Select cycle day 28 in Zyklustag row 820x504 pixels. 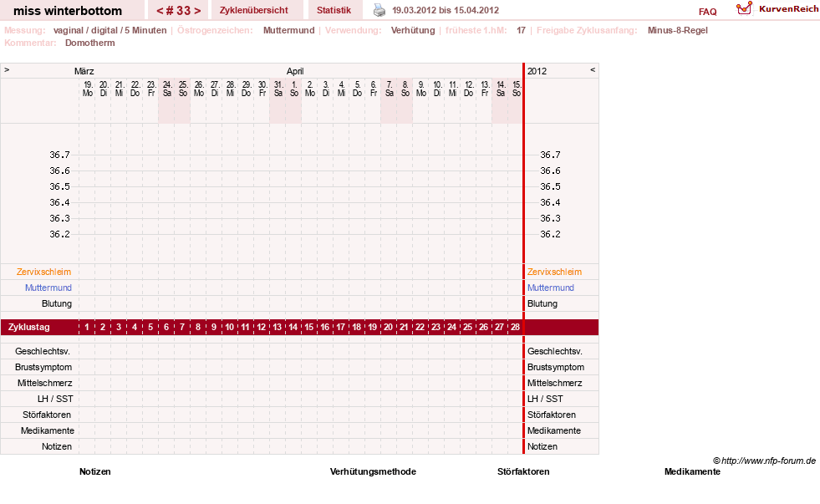click(515, 328)
